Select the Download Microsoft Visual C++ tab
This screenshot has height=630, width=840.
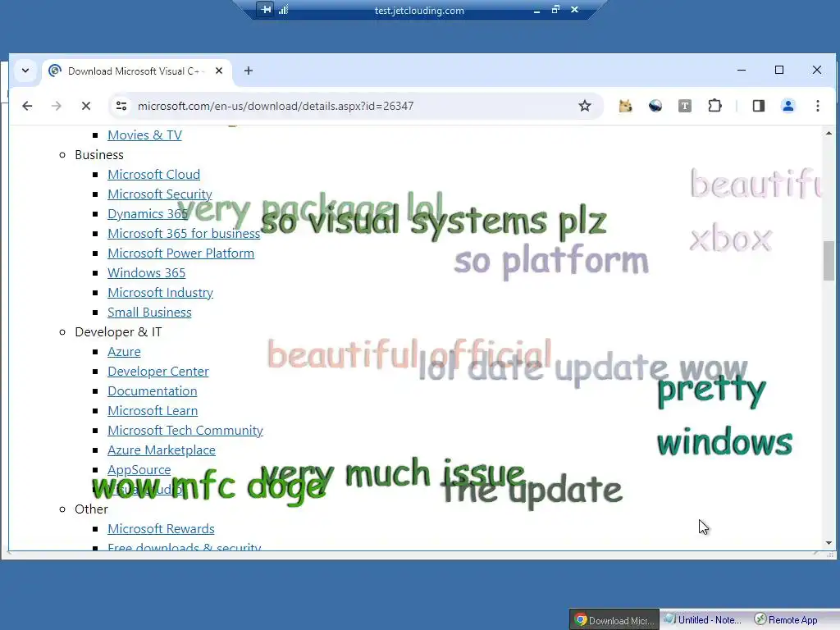point(137,71)
